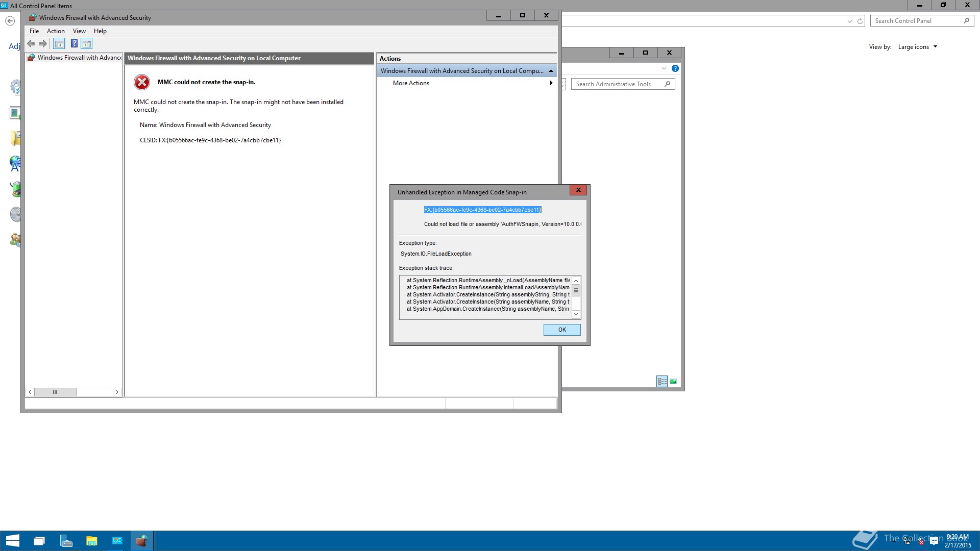
Task: Toggle Show/Hide Console Tree toolbar button
Action: click(x=59, y=44)
